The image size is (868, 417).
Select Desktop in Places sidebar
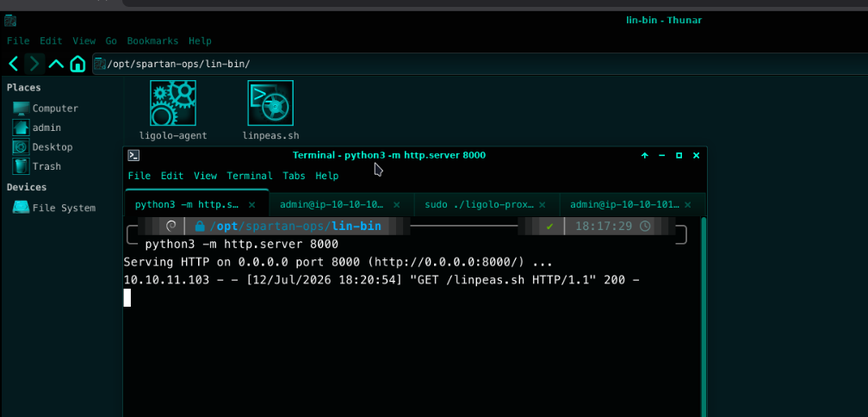click(x=43, y=147)
